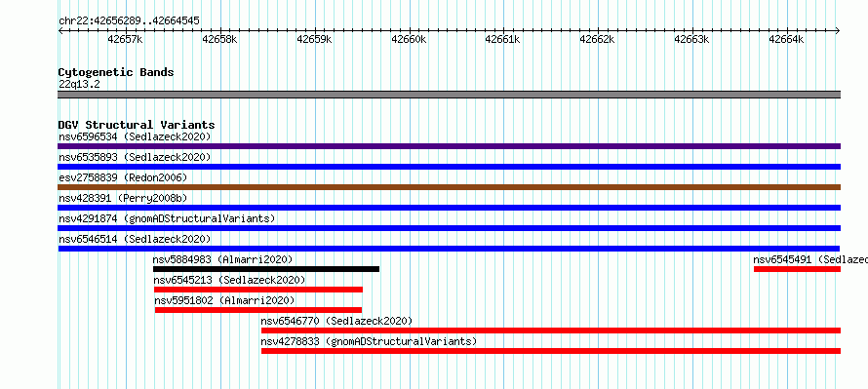Viewport: 868px width, 389px height.
Task: Click the 42658k ruler tick label
Action: [219, 40]
